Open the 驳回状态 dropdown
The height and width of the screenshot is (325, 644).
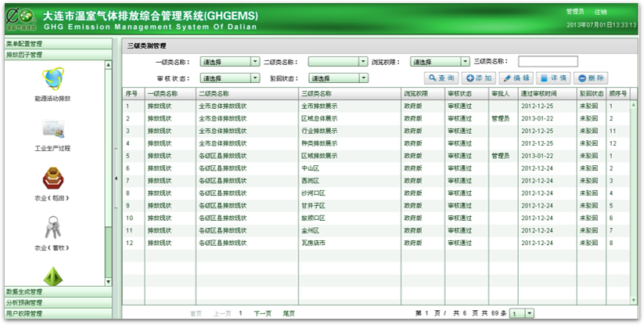(x=338, y=78)
